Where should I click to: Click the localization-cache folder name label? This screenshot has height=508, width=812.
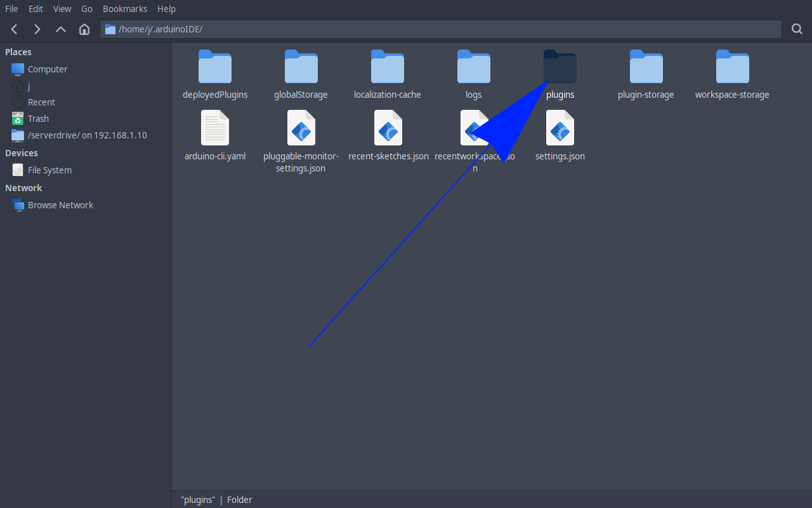pyautogui.click(x=388, y=95)
